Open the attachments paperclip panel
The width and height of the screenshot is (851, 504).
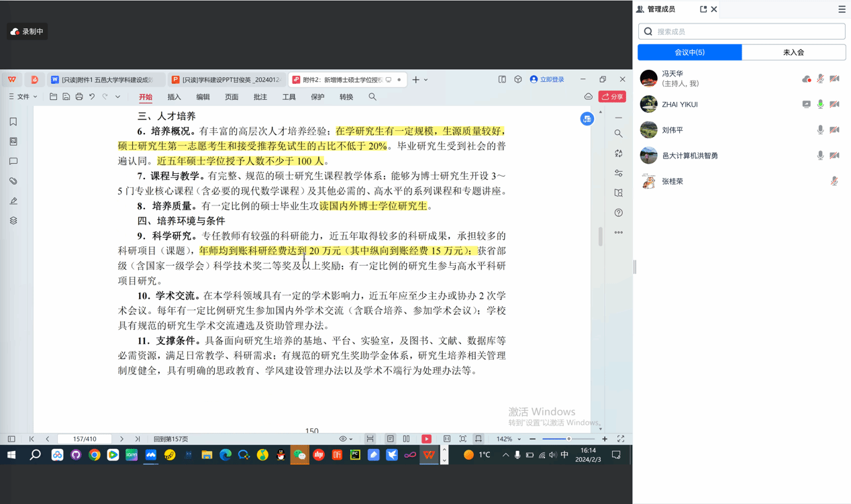coord(13,181)
